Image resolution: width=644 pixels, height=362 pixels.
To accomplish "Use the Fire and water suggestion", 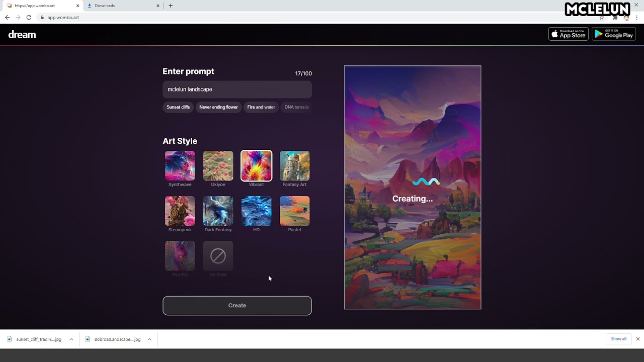I will click(x=261, y=107).
